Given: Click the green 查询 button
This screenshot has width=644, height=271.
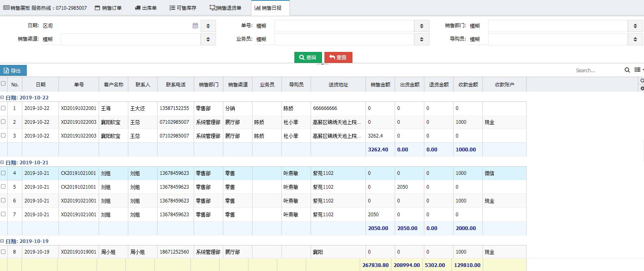Looking at the screenshot, I should point(308,57).
